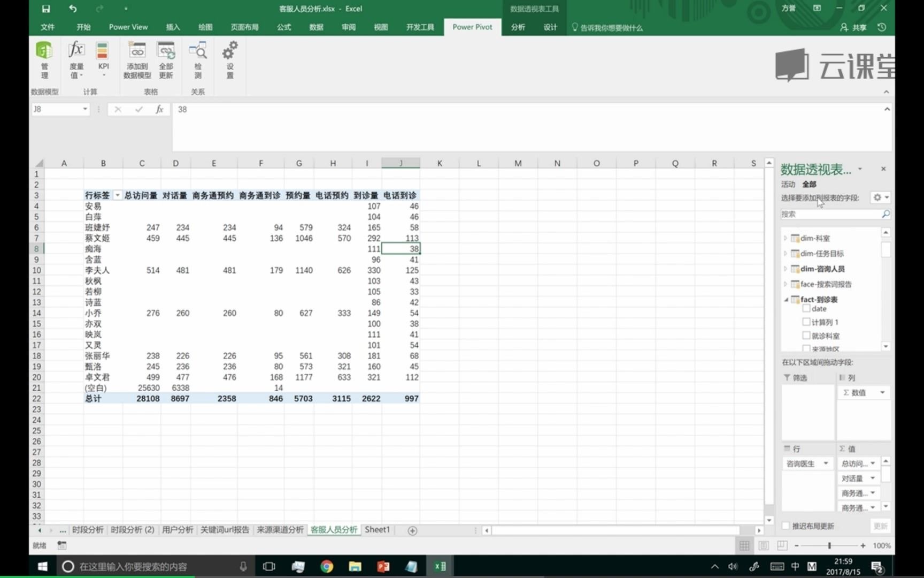Enable 推迟布局更新 option

785,526
